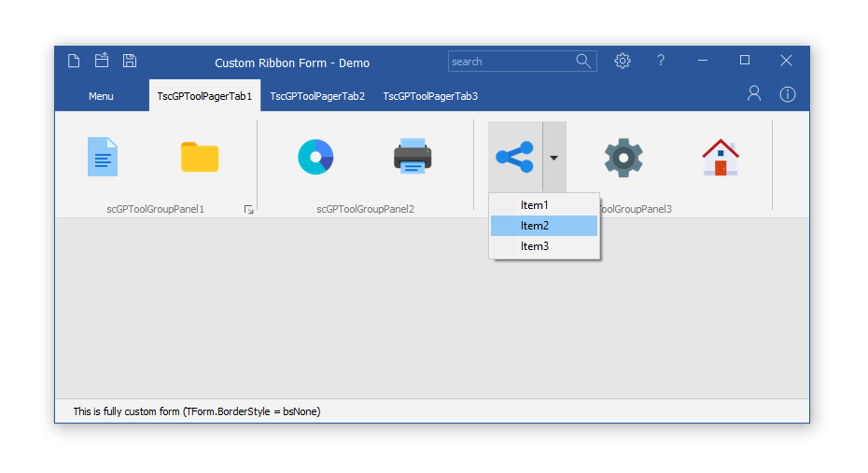
Task: Click the question mark help icon
Action: [x=661, y=61]
